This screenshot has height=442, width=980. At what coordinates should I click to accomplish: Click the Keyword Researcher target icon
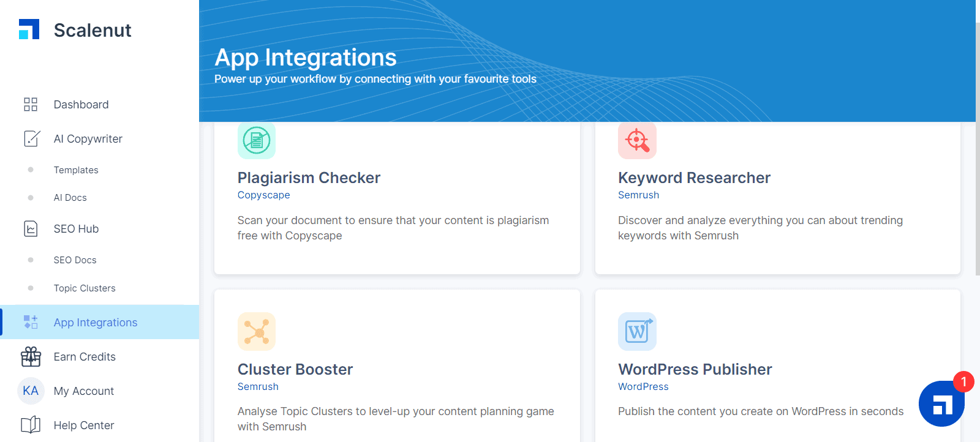click(x=637, y=141)
